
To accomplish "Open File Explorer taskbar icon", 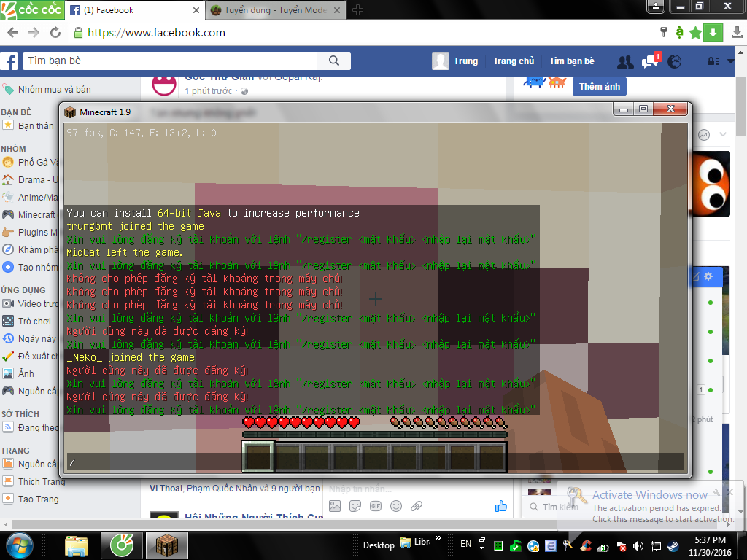I will (x=77, y=545).
